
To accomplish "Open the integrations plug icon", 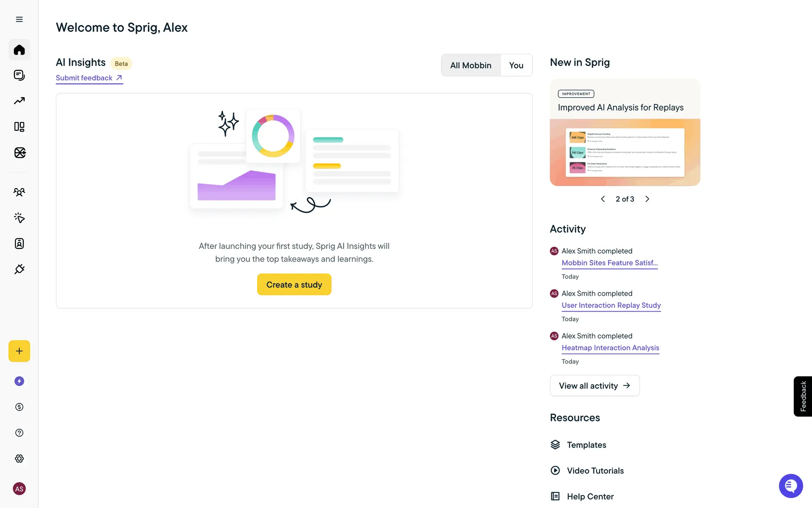I will point(19,269).
